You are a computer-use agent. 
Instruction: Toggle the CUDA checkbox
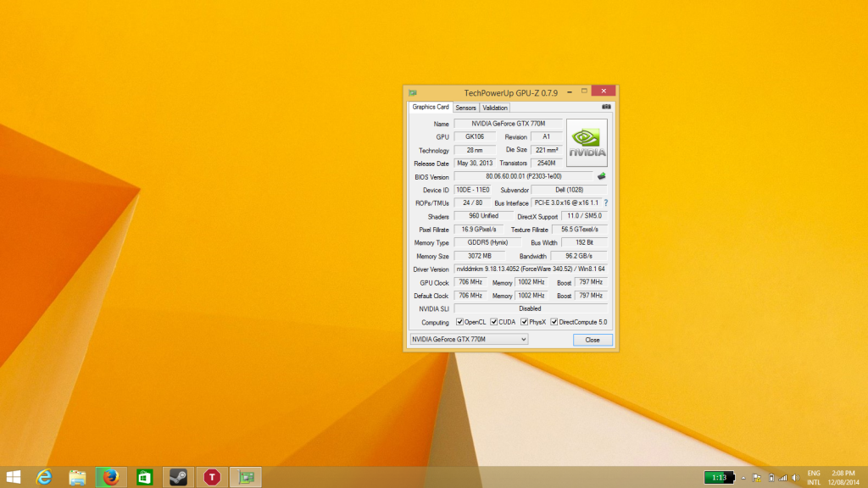493,322
